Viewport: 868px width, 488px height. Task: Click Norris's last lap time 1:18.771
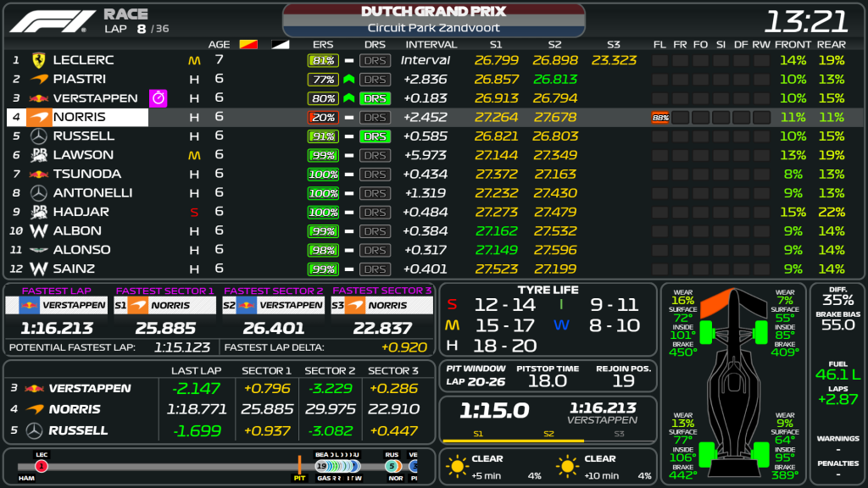tap(197, 409)
